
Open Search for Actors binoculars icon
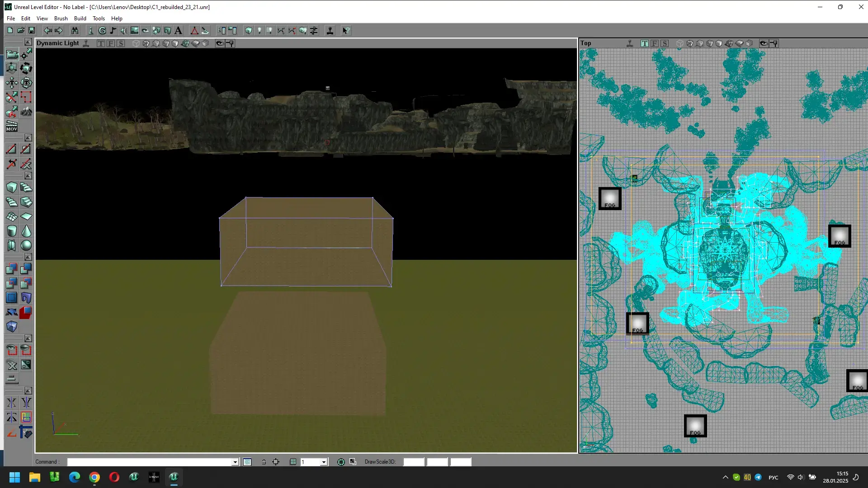75,30
